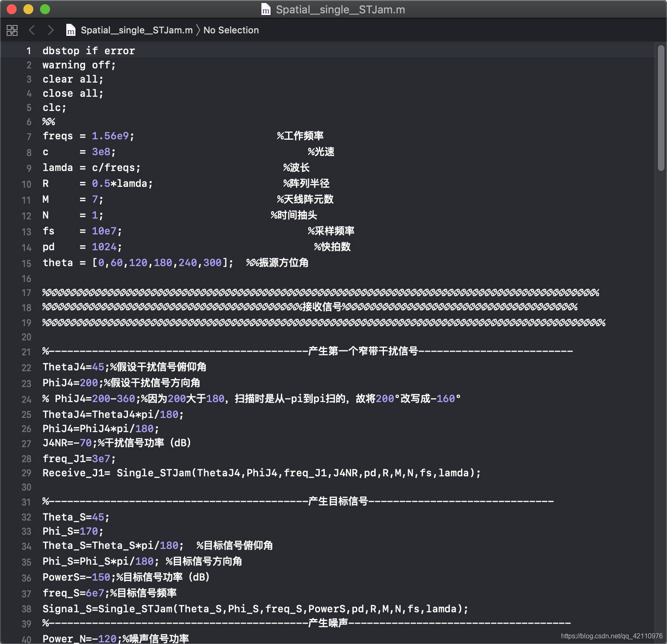Select line number 29 in gutter
667x644 pixels.
[x=26, y=473]
